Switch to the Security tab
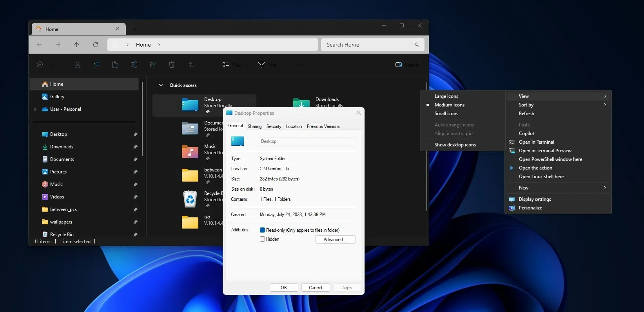644x312 pixels. coord(274,126)
